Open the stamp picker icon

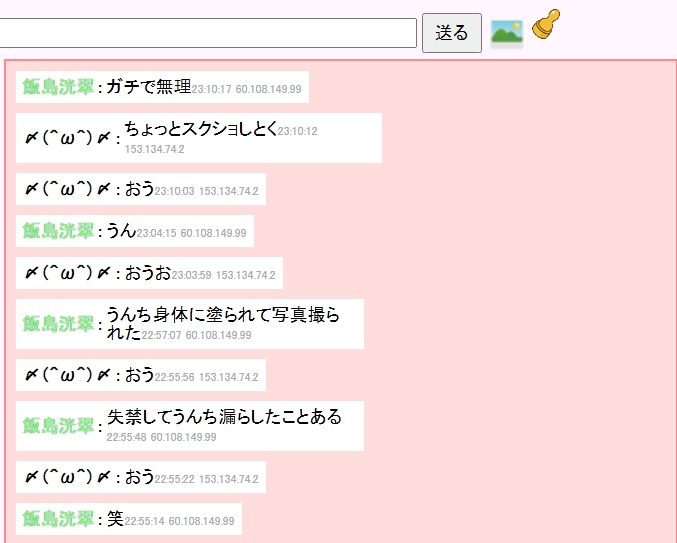545,25
